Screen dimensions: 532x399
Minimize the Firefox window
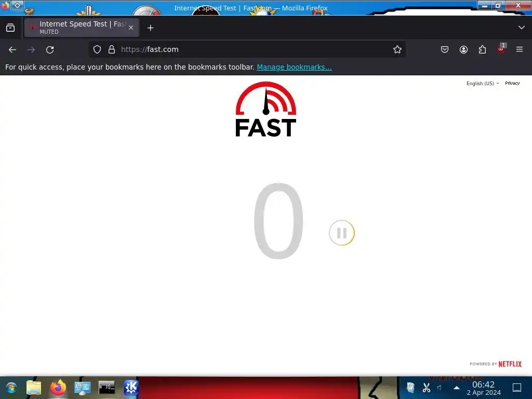[485, 5]
